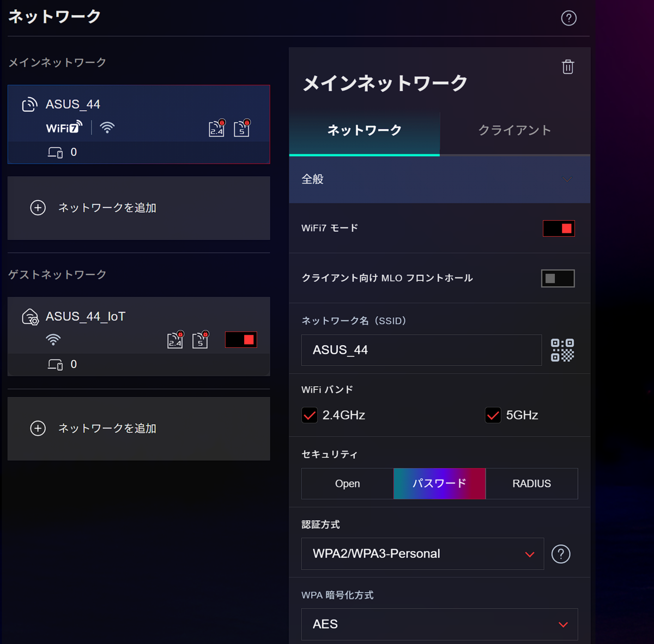Collapse the 全般 section
Viewport: 654px width, 644px height.
(x=440, y=179)
